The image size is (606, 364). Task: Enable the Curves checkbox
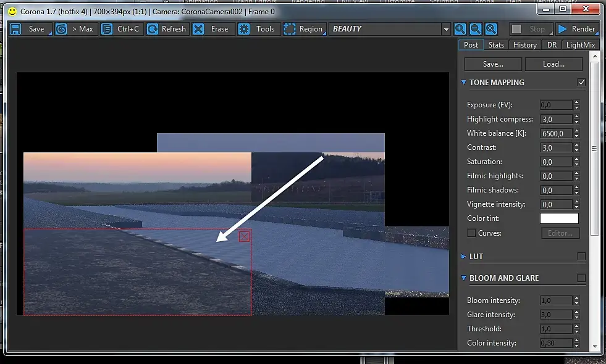(x=471, y=233)
